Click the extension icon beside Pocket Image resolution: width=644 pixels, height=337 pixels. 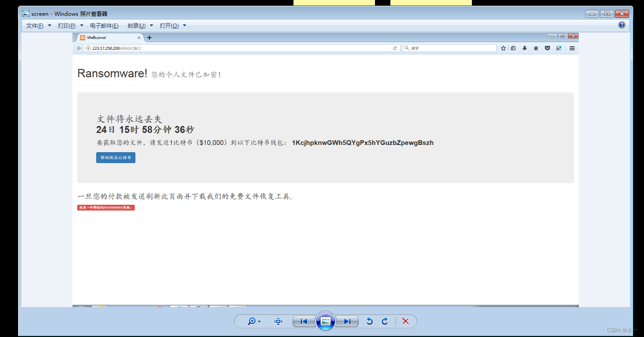coord(558,48)
